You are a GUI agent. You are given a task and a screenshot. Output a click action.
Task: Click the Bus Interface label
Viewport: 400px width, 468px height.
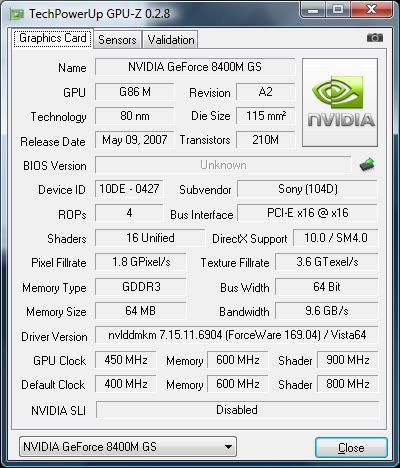201,215
